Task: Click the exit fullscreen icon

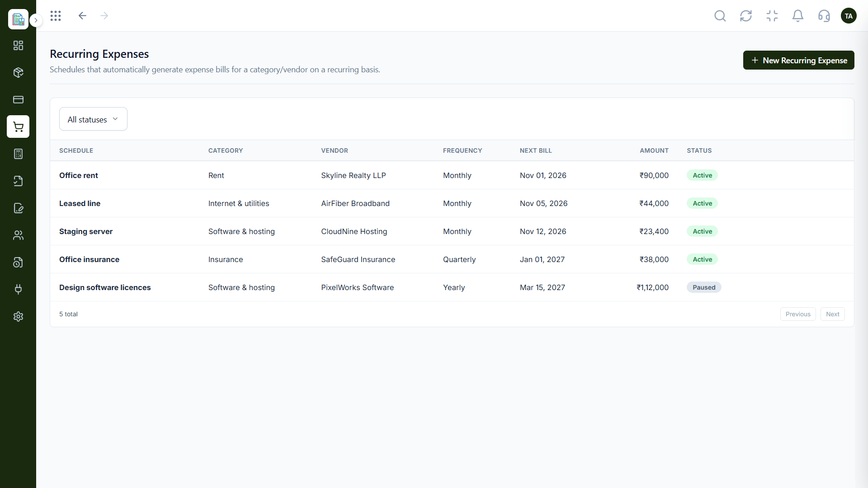Action: coord(772,16)
